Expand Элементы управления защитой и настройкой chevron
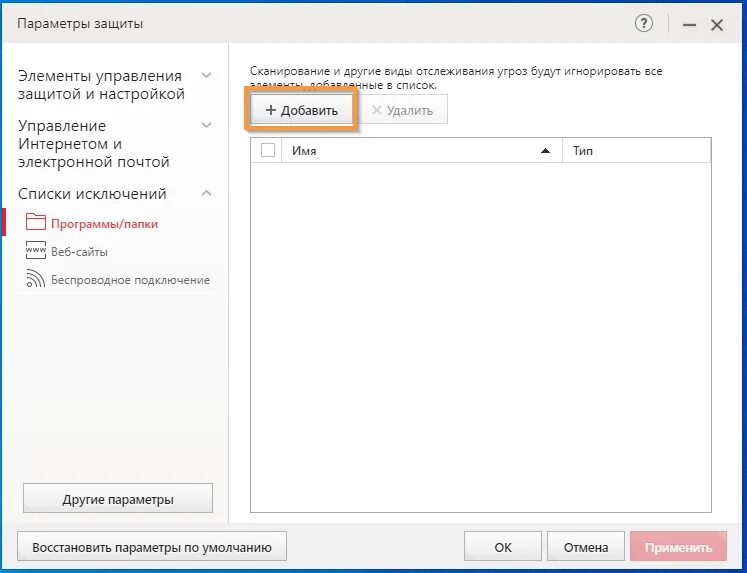747x573 pixels. [x=207, y=75]
